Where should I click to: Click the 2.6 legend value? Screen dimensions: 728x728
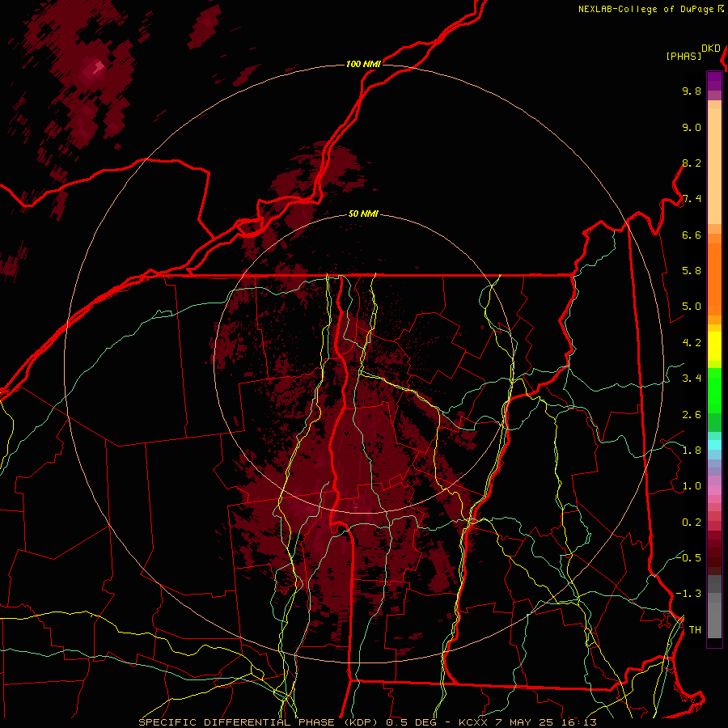pos(692,415)
